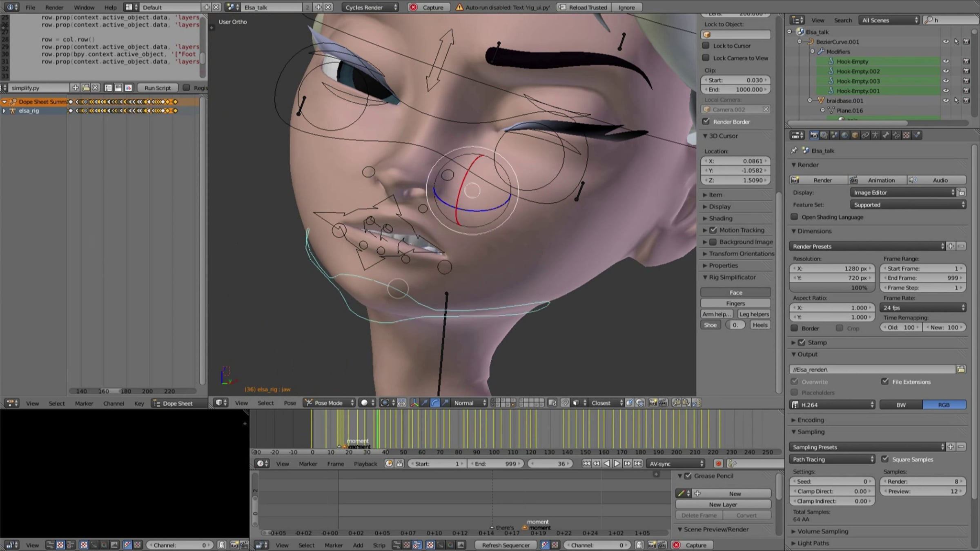The height and width of the screenshot is (551, 980).
Task: Toggle the timeline preview range clock icon
Action: click(x=389, y=464)
